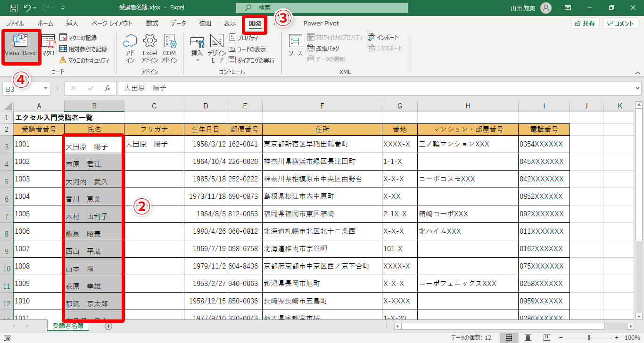Undo the last action
The width and height of the screenshot is (644, 343).
pyautogui.click(x=28, y=8)
